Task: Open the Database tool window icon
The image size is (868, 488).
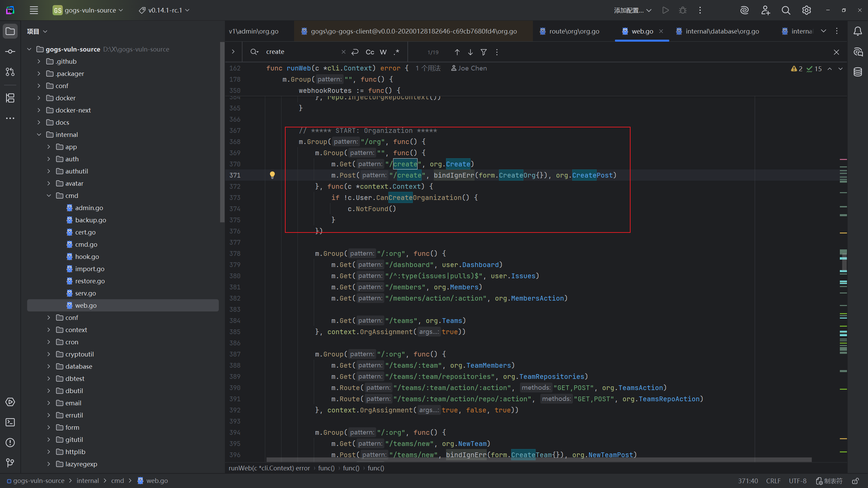Action: click(x=858, y=72)
